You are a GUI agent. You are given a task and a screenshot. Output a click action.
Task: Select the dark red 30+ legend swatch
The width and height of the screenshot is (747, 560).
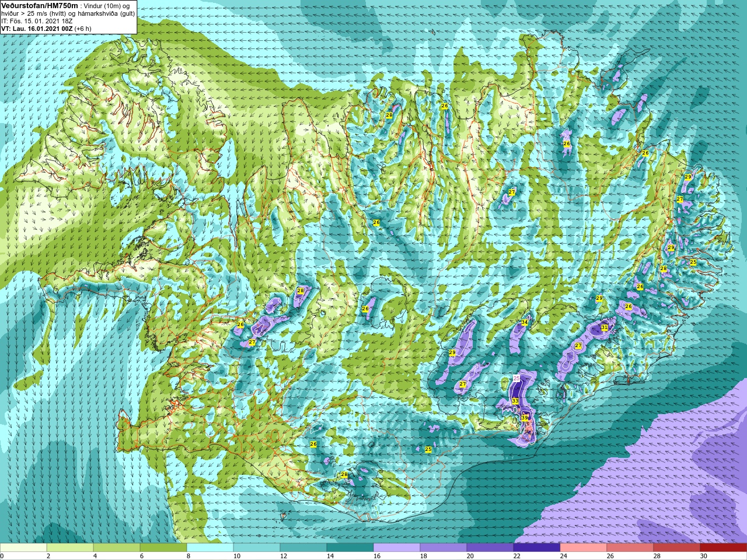(724, 547)
